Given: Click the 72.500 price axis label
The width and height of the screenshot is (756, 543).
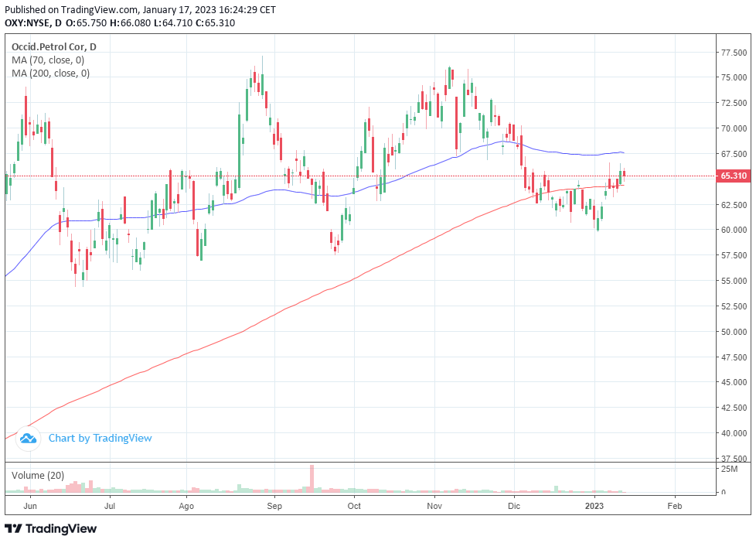Looking at the screenshot, I should click(x=734, y=103).
